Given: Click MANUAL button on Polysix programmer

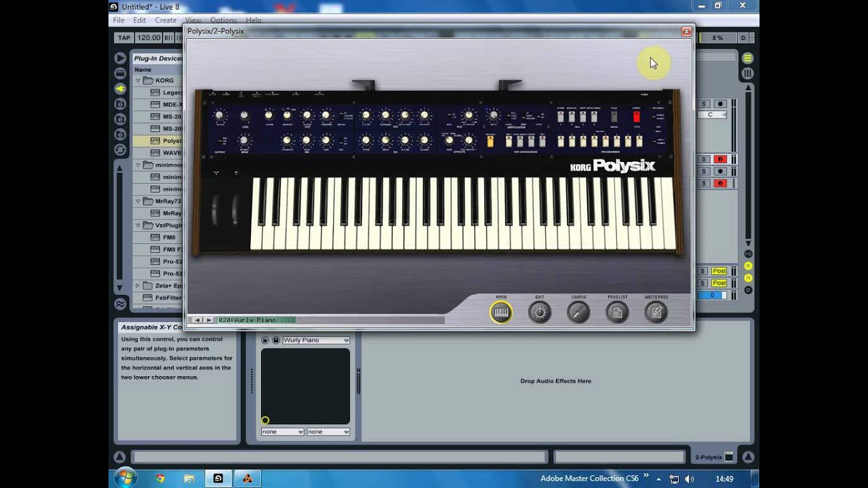Looking at the screenshot, I should pyautogui.click(x=614, y=117).
